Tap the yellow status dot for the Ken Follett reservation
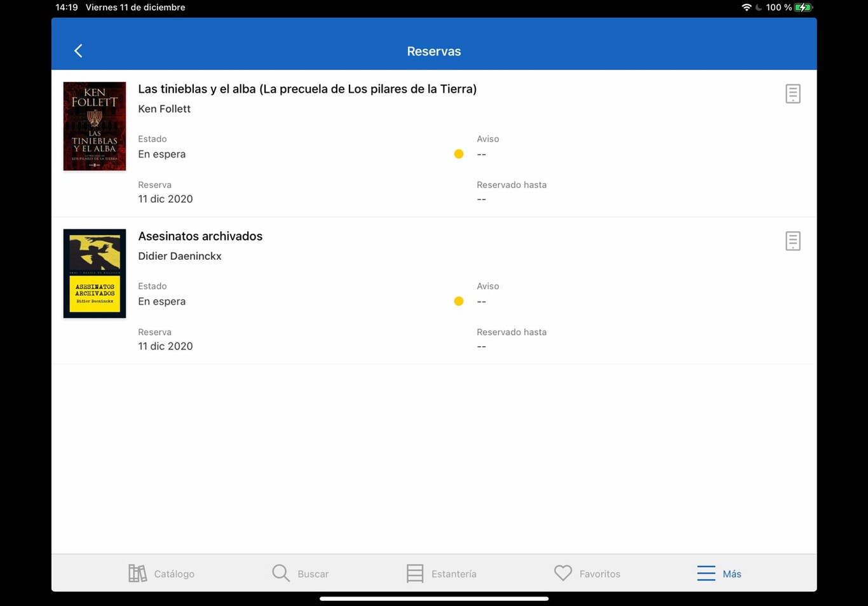 click(x=459, y=154)
